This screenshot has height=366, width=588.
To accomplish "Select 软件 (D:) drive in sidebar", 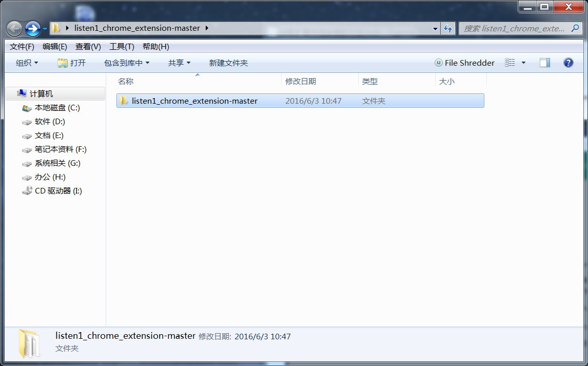I will [x=50, y=122].
